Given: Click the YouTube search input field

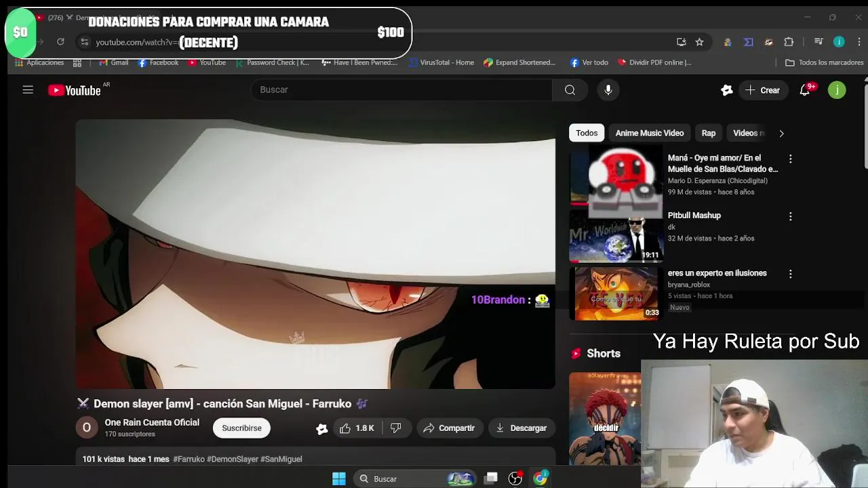Looking at the screenshot, I should [x=401, y=89].
